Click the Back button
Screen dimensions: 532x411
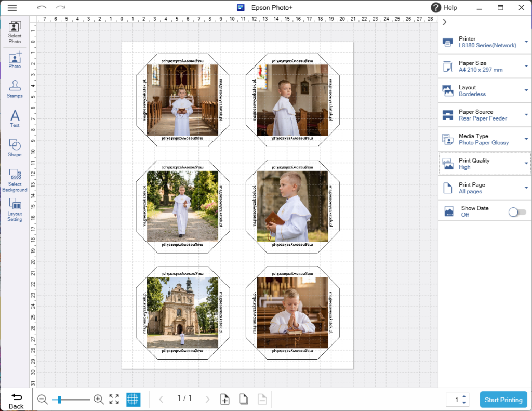16,400
